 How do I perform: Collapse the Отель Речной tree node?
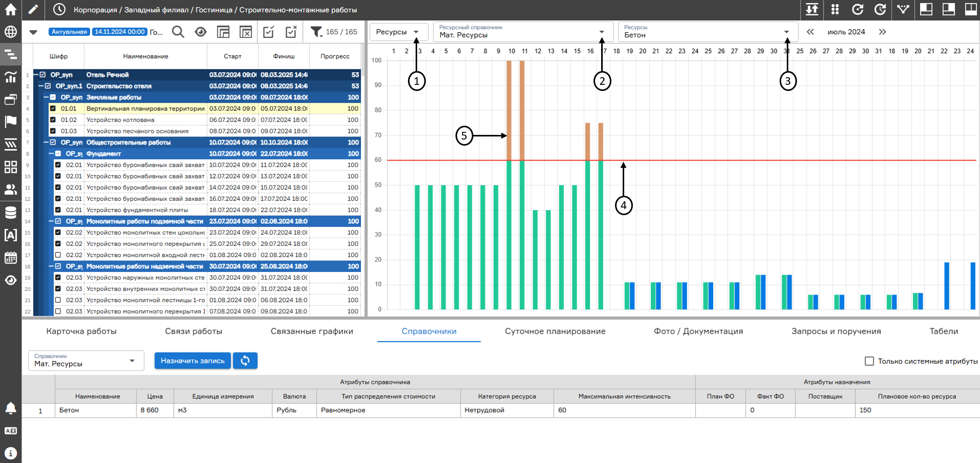pos(36,75)
